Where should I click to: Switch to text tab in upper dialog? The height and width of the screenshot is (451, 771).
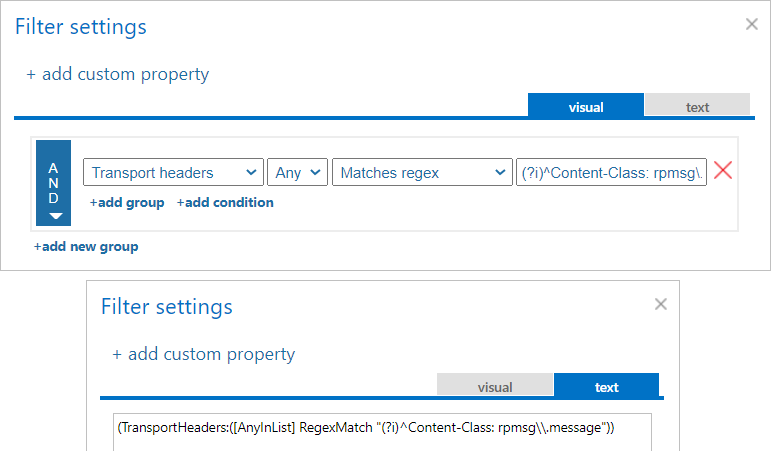tap(697, 106)
